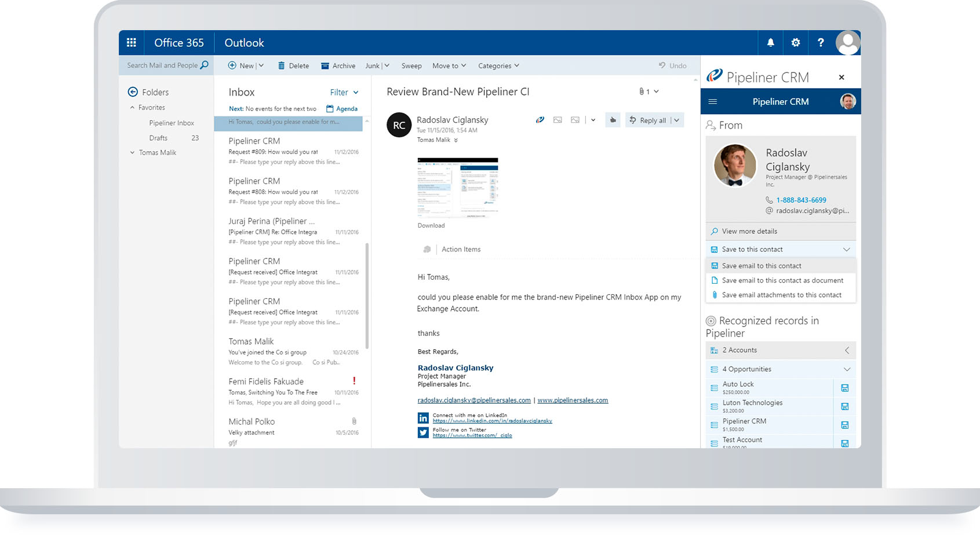980x538 pixels.
Task: Click View more details
Action: click(x=781, y=231)
